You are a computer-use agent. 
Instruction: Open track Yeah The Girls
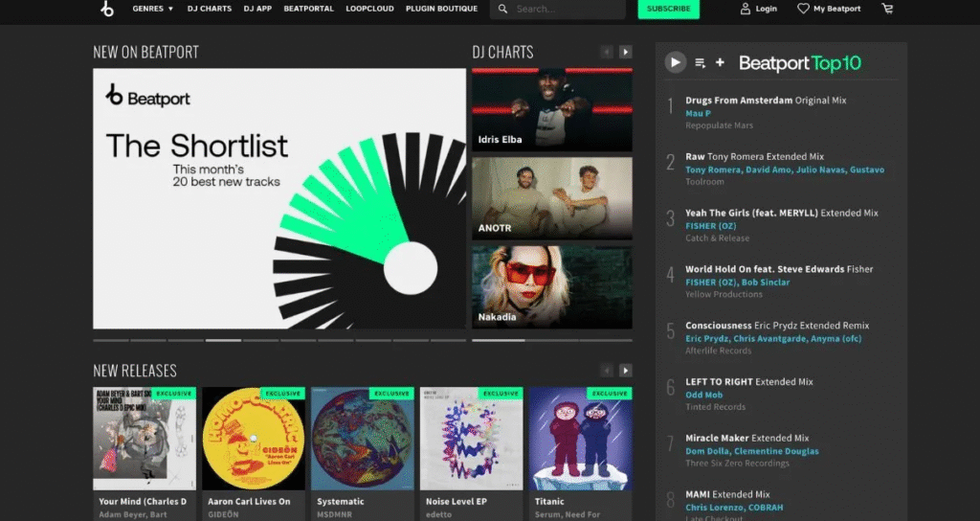[782, 213]
